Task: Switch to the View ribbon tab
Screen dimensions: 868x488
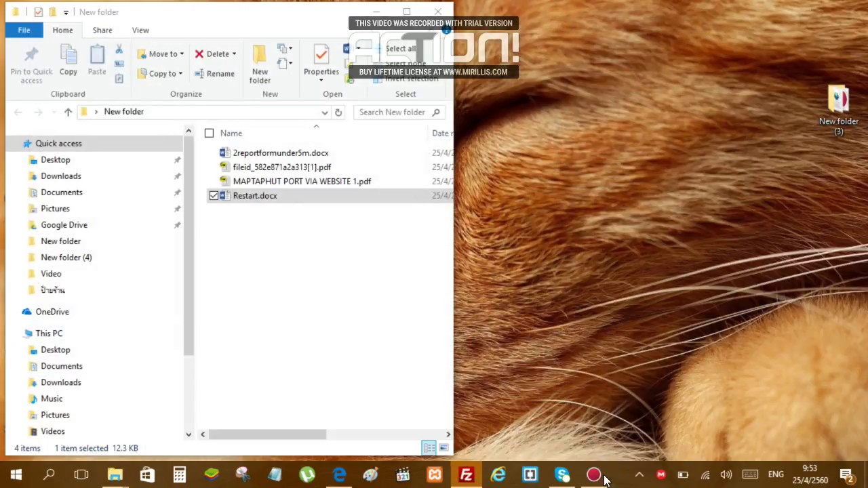Action: pos(140,30)
